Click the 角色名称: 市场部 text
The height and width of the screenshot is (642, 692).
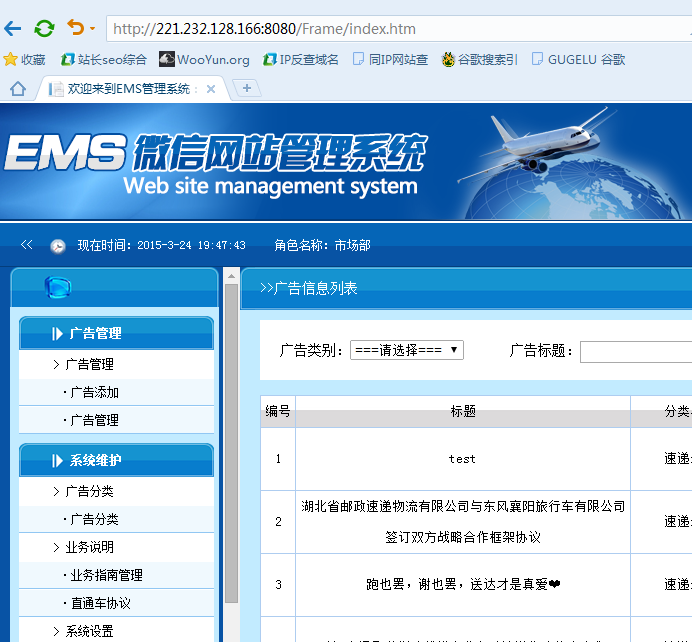pyautogui.click(x=322, y=245)
